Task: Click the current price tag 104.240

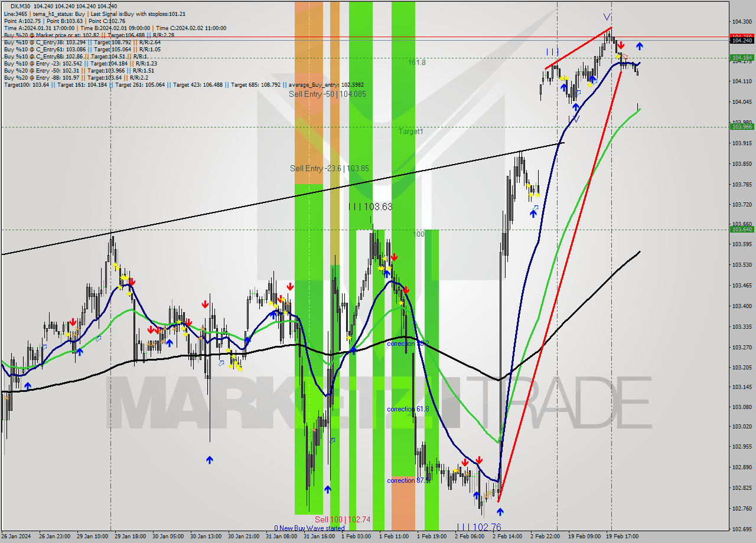Action: tap(742, 40)
